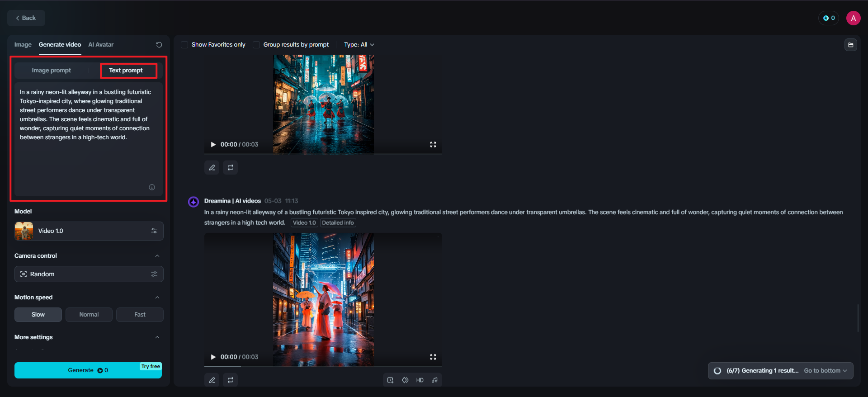Collapse the Motion speed section
This screenshot has width=868, height=397.
pos(157,298)
